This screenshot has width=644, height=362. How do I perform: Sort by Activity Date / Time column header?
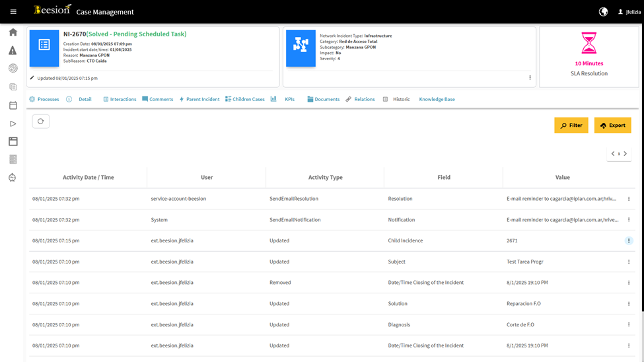pyautogui.click(x=88, y=177)
